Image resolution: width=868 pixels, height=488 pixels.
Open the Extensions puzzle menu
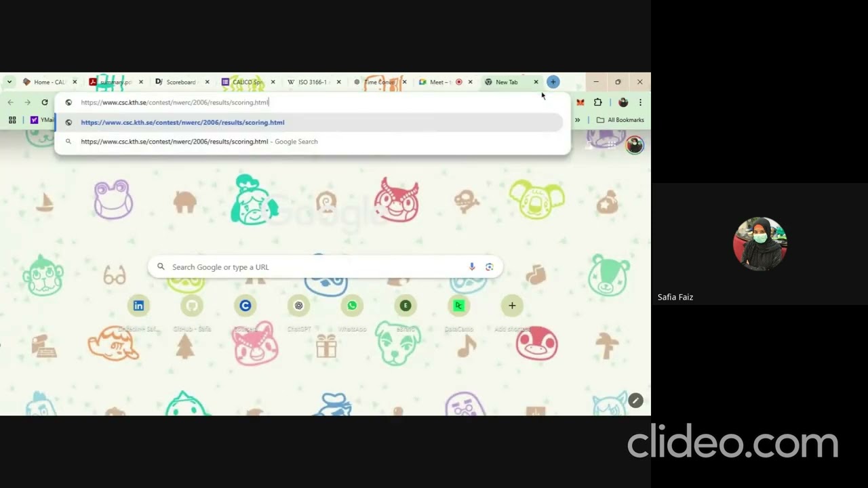tap(597, 102)
